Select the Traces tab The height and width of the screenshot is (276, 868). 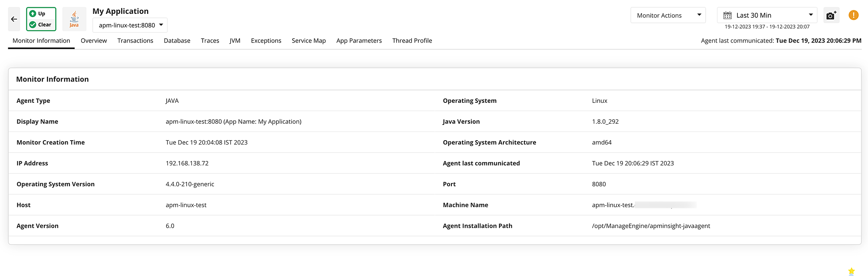[x=210, y=41]
